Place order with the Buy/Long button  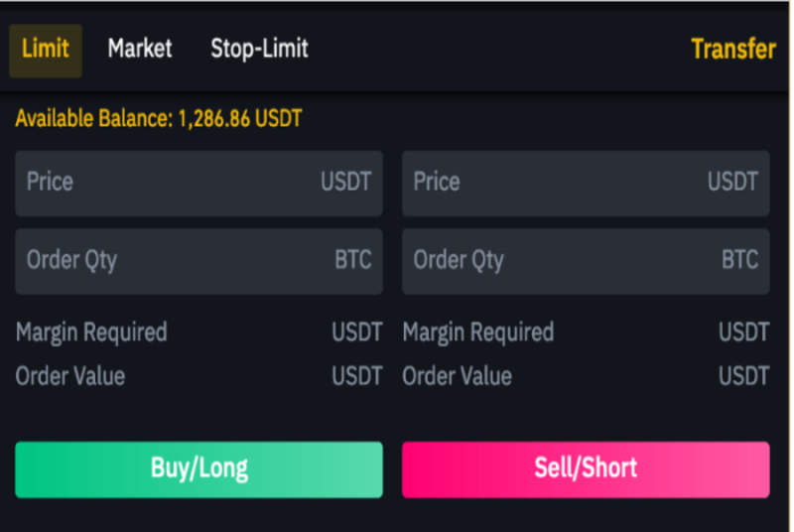tap(199, 469)
